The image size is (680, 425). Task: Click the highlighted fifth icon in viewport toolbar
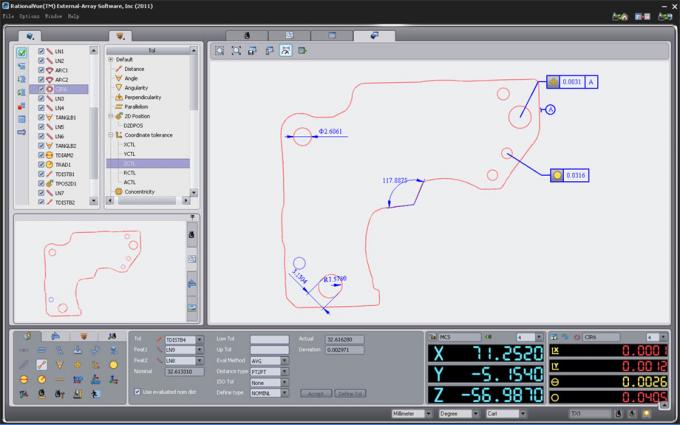(x=286, y=50)
